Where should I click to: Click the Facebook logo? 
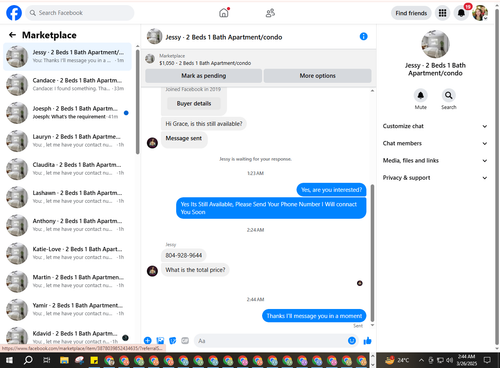(14, 13)
